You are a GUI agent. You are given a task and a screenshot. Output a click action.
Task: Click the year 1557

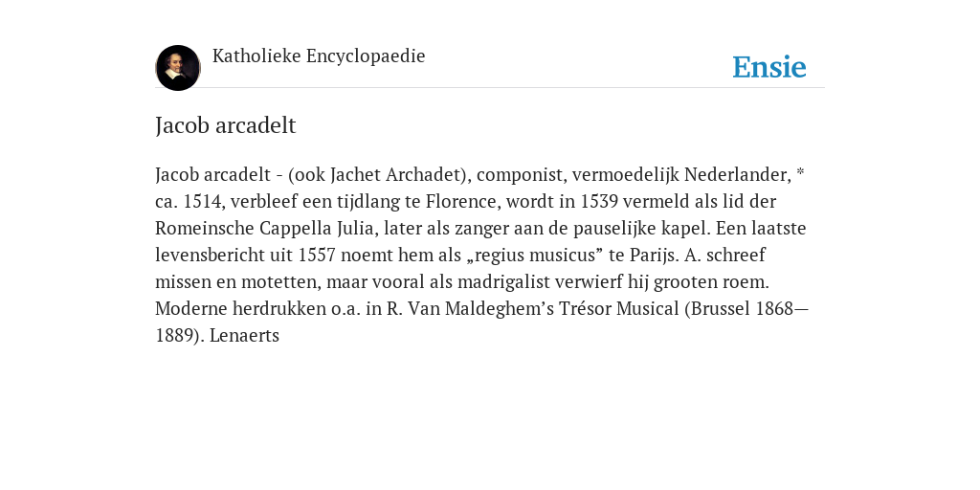click(317, 256)
